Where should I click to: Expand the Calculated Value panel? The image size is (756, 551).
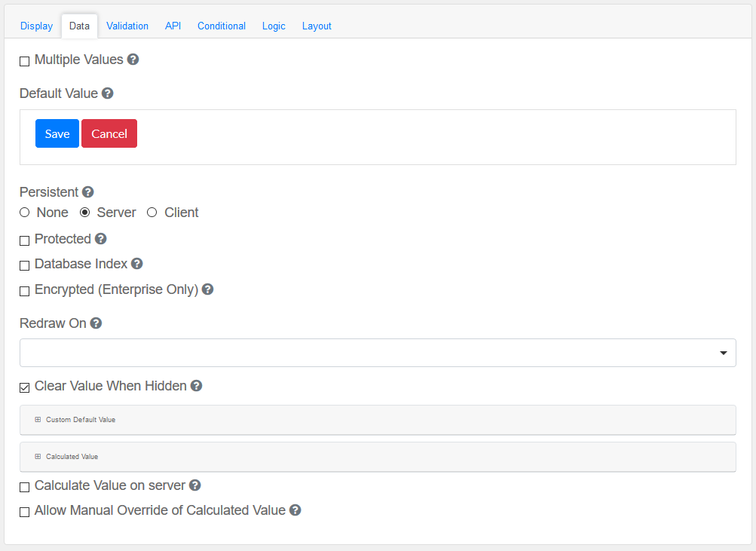pos(72,457)
